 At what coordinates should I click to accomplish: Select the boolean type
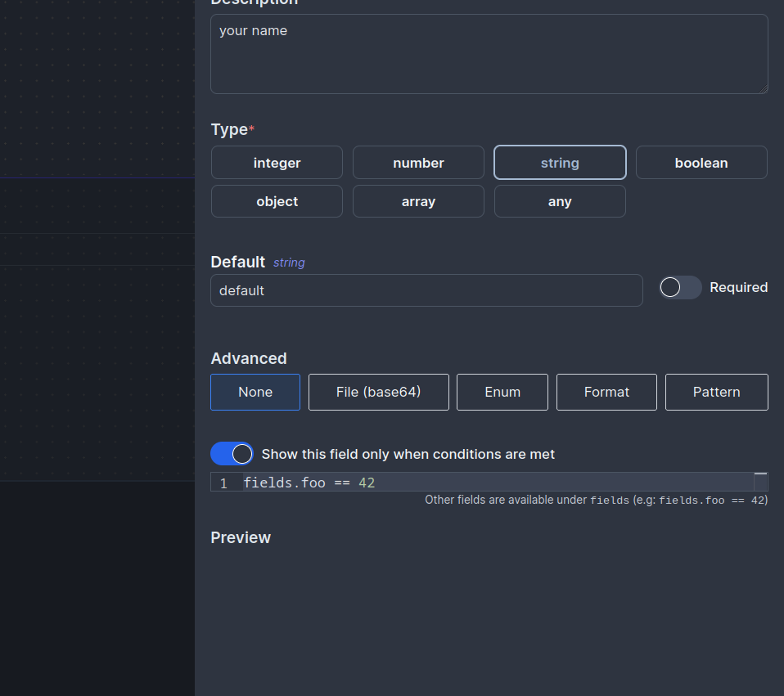(x=701, y=162)
